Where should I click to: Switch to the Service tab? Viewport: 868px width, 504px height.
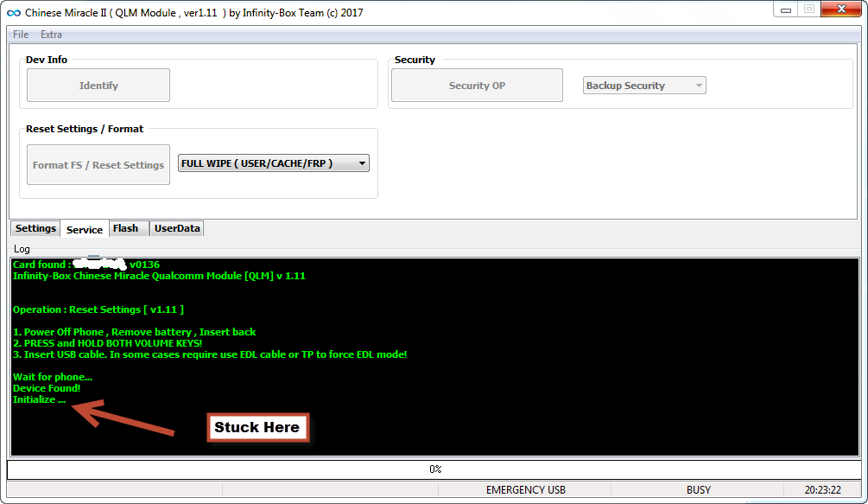tap(84, 229)
